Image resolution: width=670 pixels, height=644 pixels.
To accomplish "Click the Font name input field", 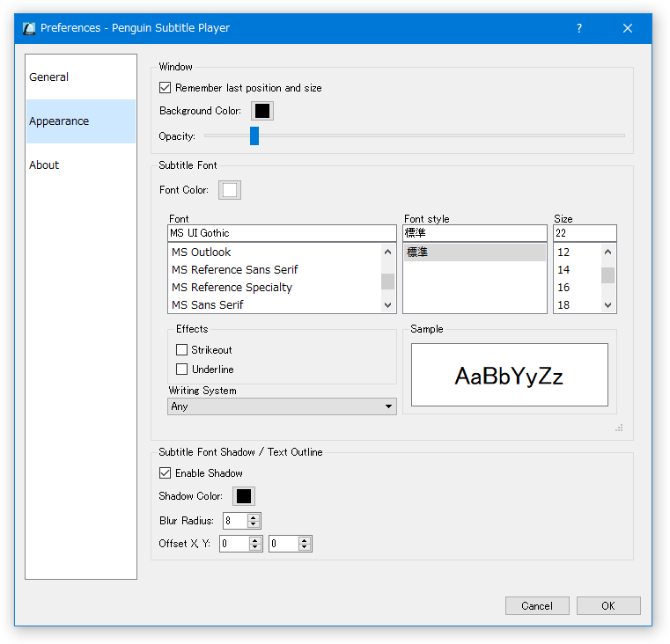I will pyautogui.click(x=282, y=233).
